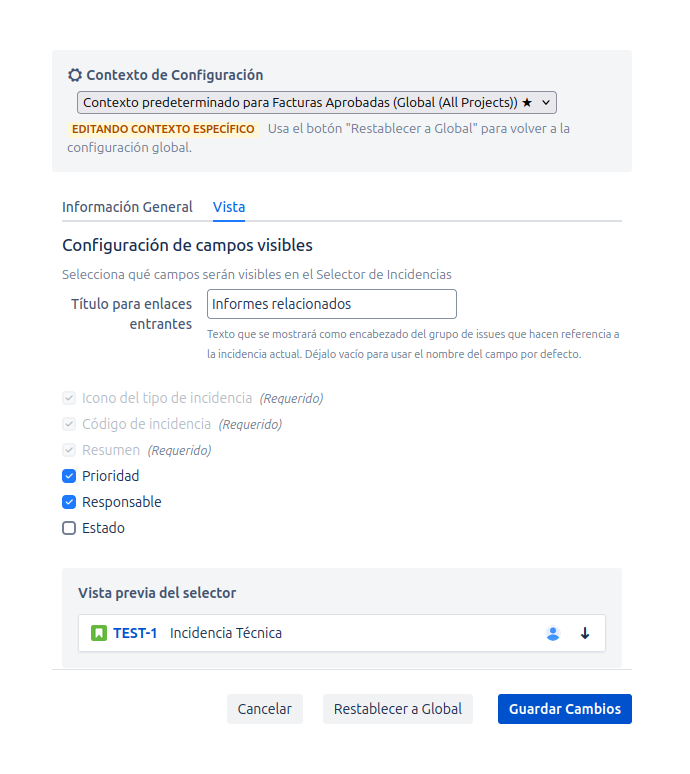
Task: Disable the Responsable field checkbox
Action: point(69,502)
